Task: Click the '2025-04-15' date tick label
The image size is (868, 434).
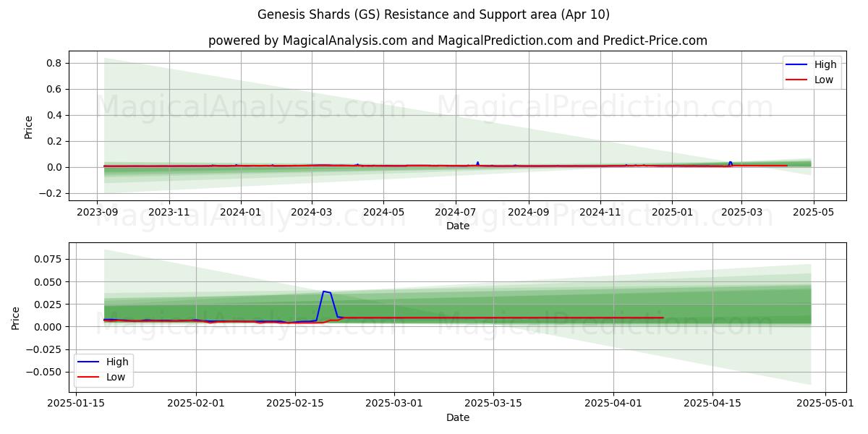Action: (x=712, y=404)
